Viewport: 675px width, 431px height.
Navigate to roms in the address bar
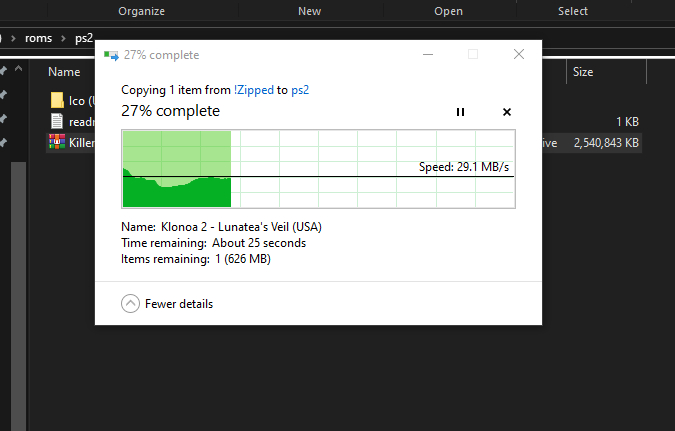coord(40,38)
